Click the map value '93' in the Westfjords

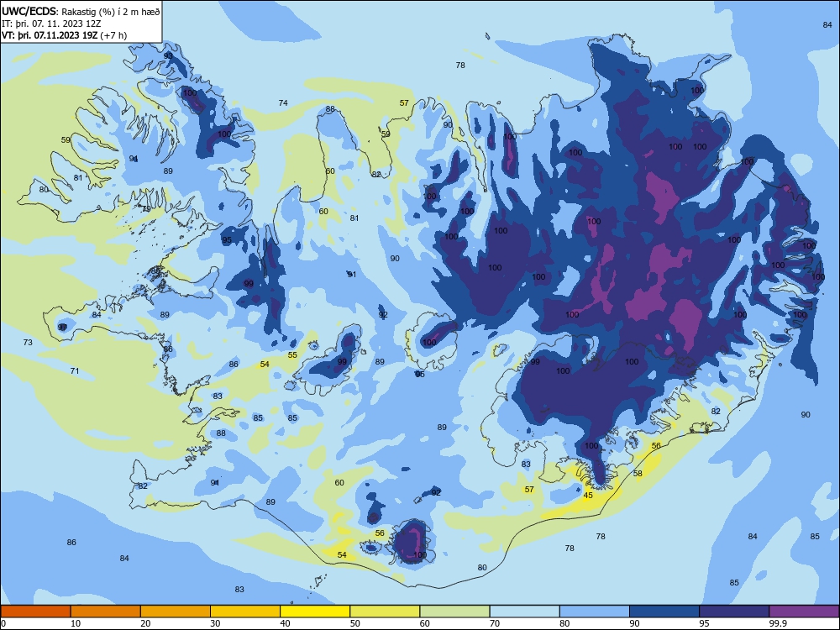(168, 55)
